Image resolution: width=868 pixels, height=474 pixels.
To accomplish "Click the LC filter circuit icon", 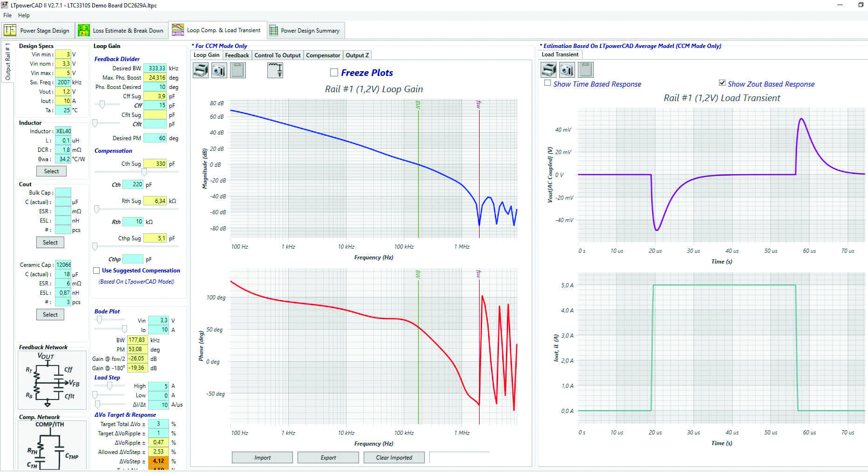I will [x=275, y=71].
